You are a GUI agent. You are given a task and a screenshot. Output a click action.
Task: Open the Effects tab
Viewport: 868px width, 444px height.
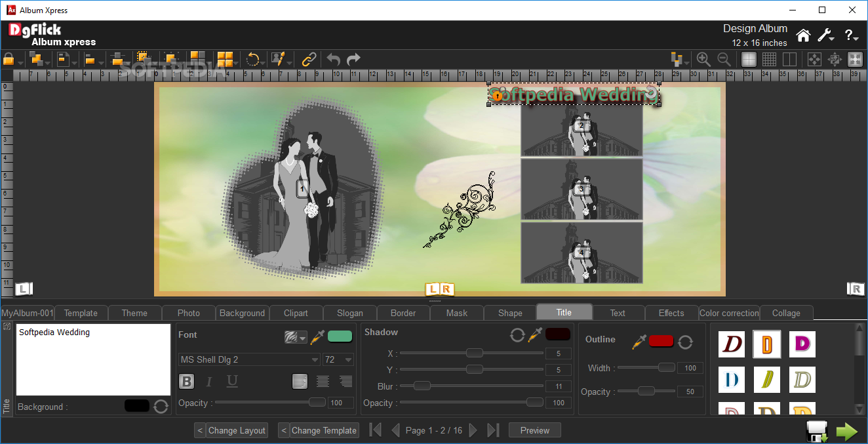671,313
